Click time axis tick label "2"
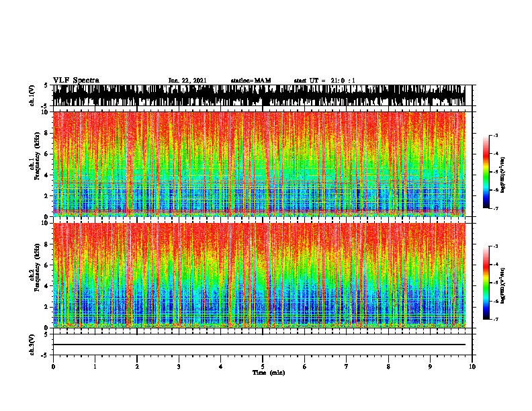This screenshot has width=532, height=411. 137,367
